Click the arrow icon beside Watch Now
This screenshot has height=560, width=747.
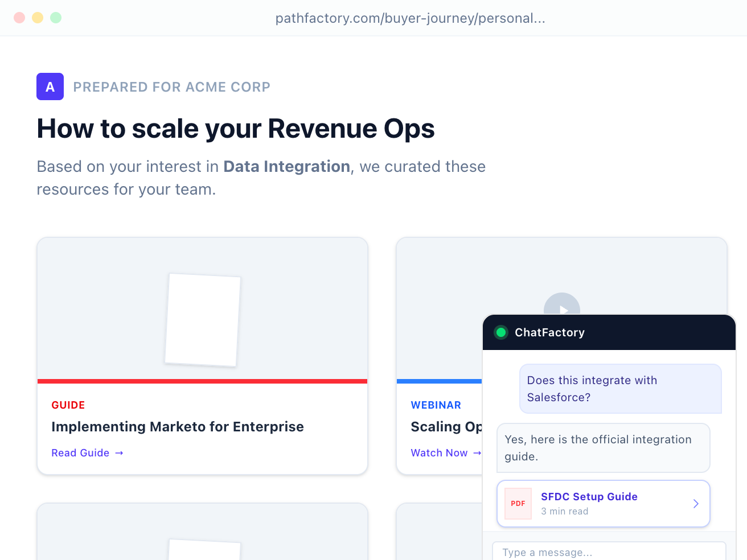point(476,452)
